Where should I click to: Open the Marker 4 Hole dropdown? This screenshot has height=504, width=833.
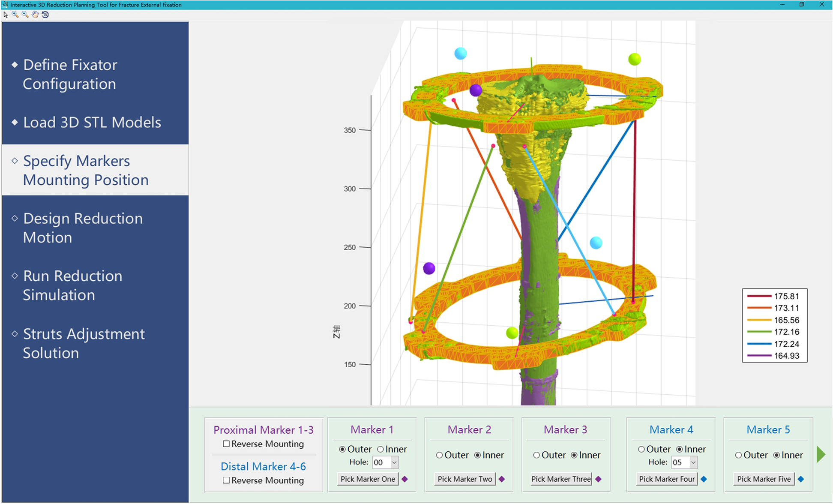click(684, 462)
